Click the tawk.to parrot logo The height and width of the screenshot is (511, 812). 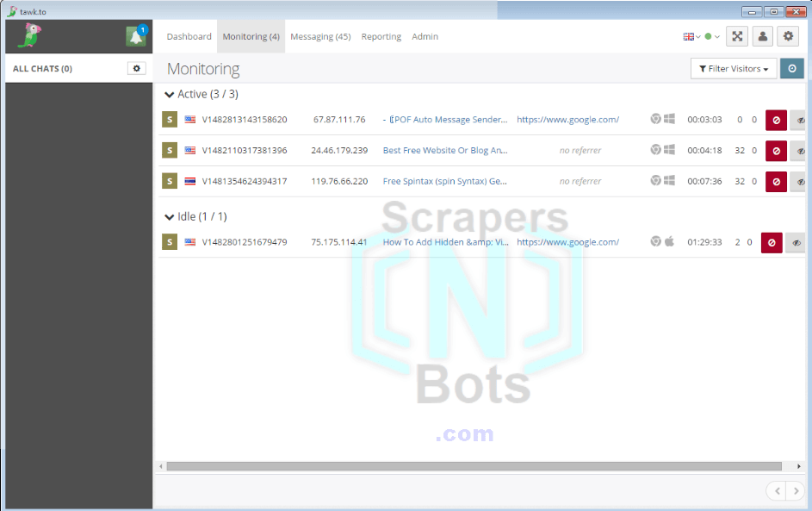coord(30,36)
